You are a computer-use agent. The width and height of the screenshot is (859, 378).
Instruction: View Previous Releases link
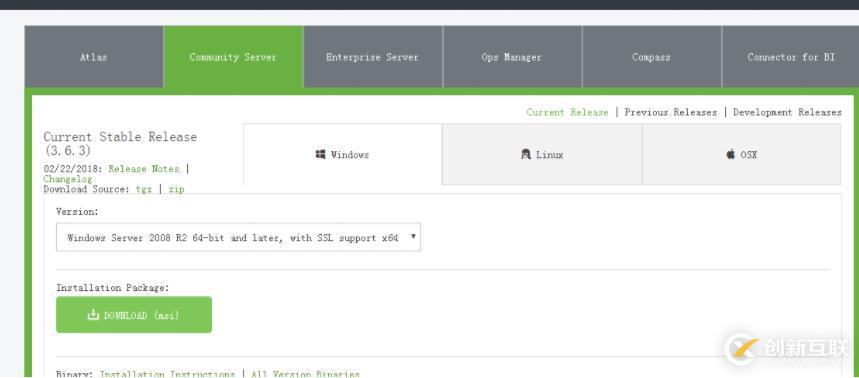[671, 112]
